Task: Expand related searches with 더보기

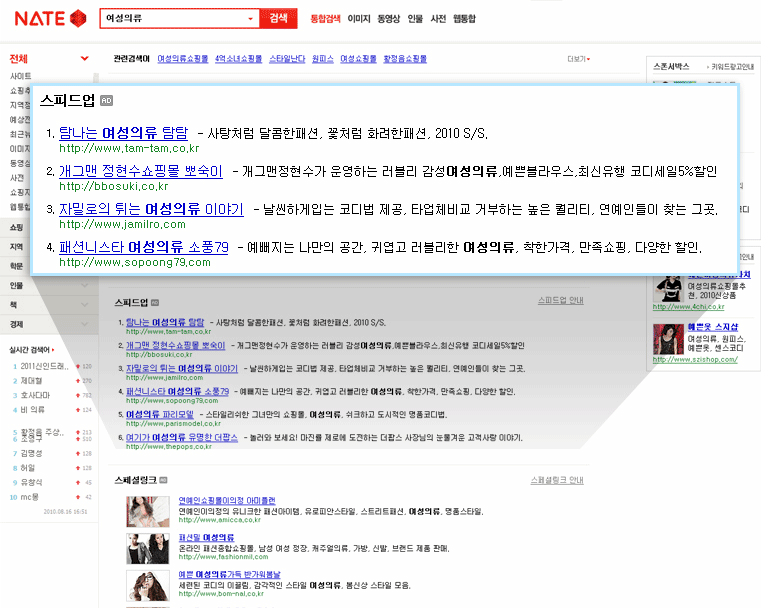Action: coord(578,59)
